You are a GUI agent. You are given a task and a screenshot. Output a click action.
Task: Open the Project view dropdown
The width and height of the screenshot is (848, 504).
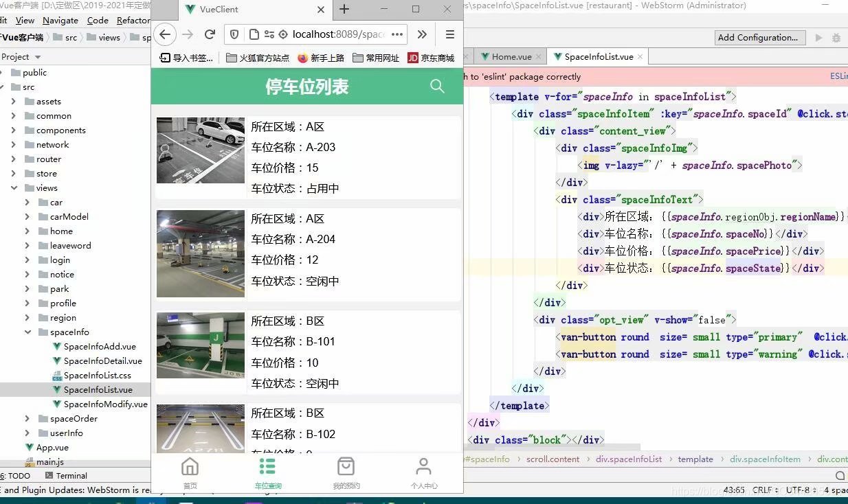click(x=38, y=57)
